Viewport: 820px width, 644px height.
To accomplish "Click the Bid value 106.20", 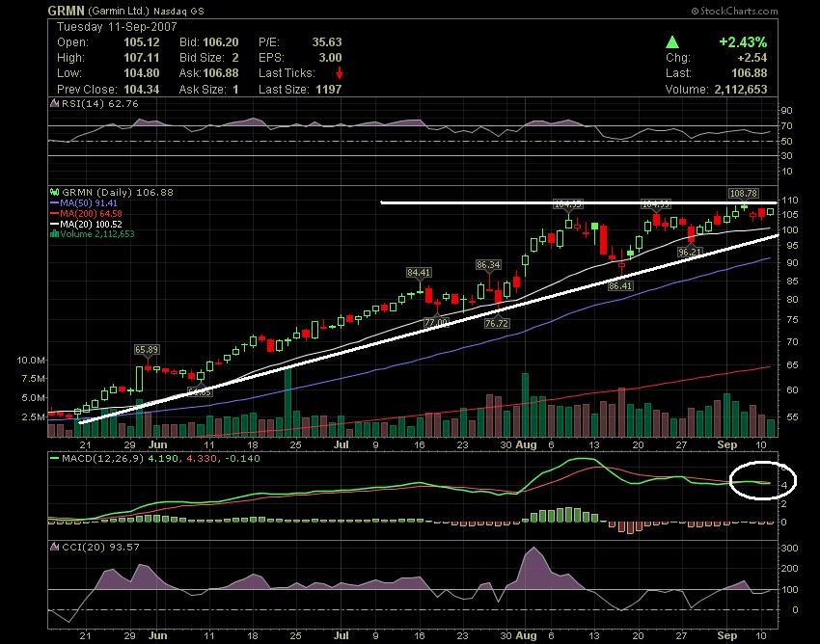I will (x=221, y=42).
